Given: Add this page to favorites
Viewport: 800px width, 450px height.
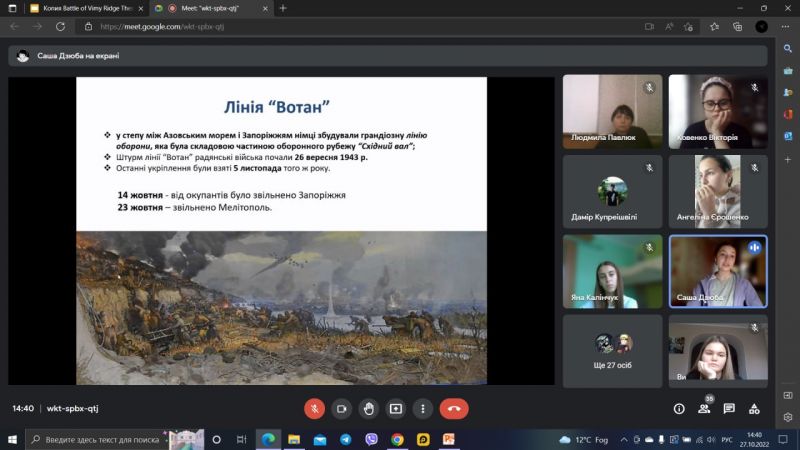Looking at the screenshot, I should (x=688, y=27).
